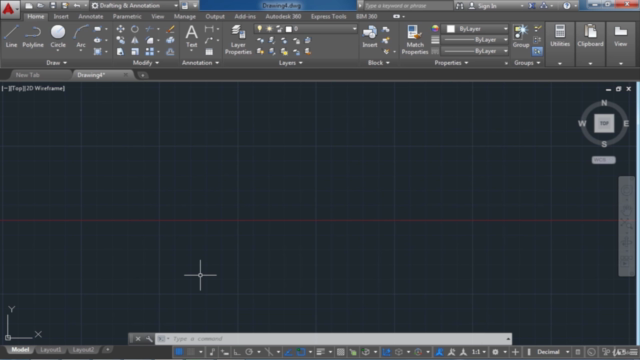This screenshot has width=640, height=360.
Task: Switch to the New Tab file tab
Action: click(x=28, y=75)
